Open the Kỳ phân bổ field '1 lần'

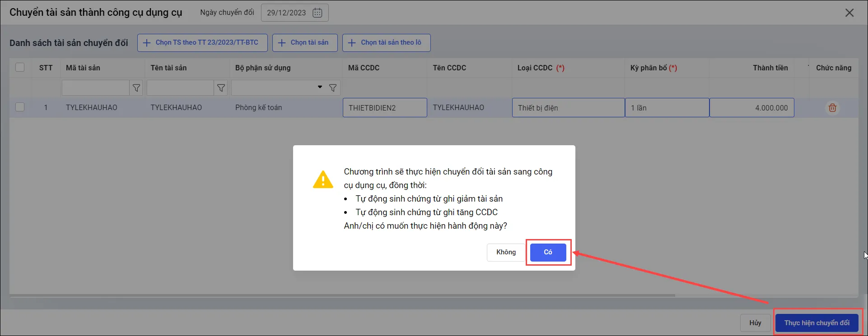point(667,108)
